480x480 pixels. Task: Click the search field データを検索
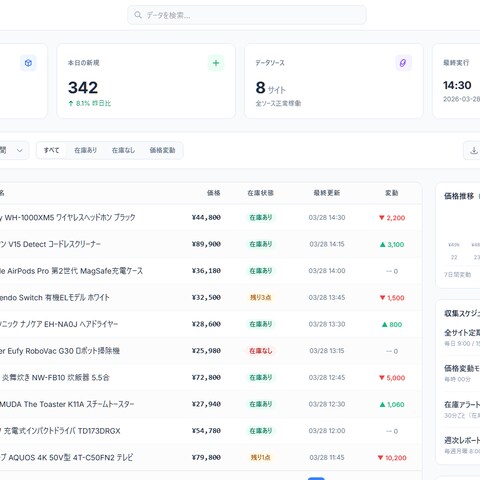pyautogui.click(x=247, y=15)
